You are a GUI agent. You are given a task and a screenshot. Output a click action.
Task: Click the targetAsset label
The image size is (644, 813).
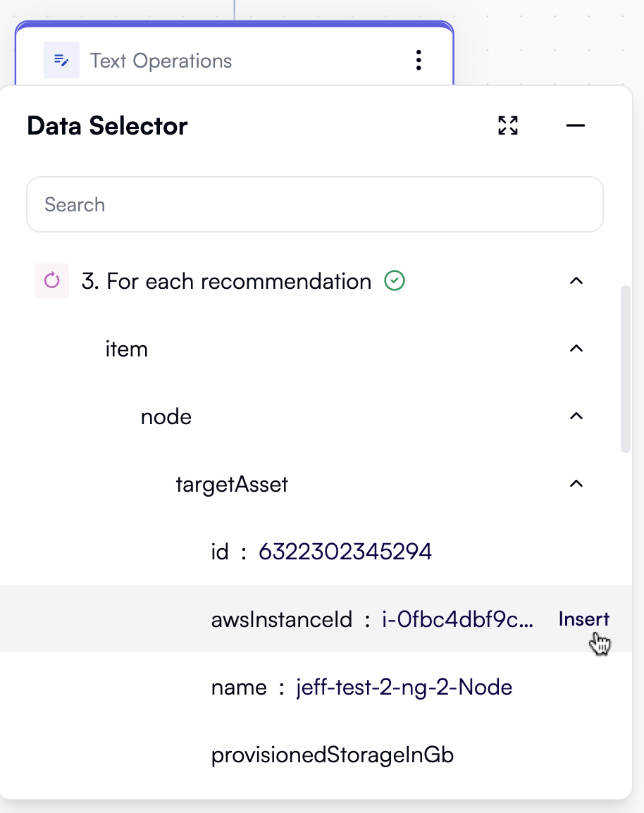[x=232, y=484]
